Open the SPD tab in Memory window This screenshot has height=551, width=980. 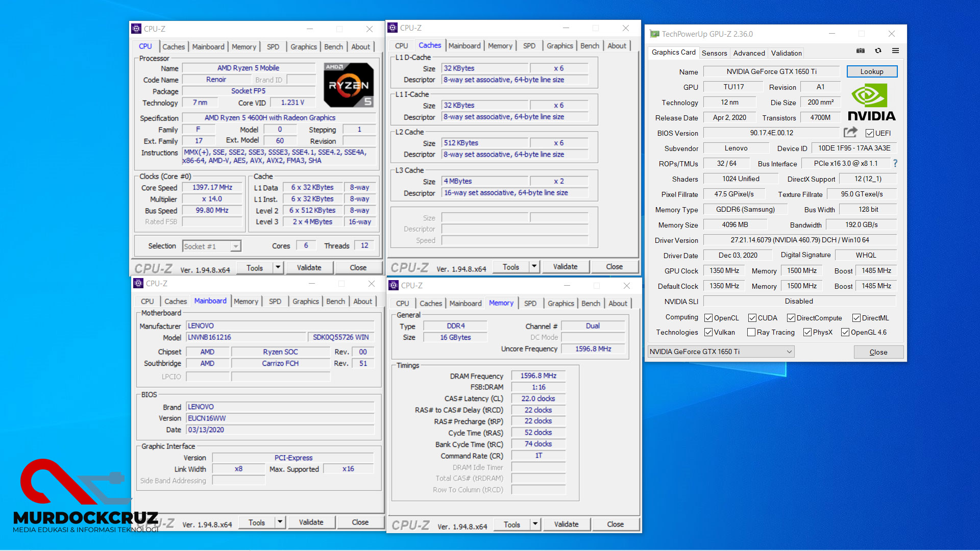pos(530,303)
